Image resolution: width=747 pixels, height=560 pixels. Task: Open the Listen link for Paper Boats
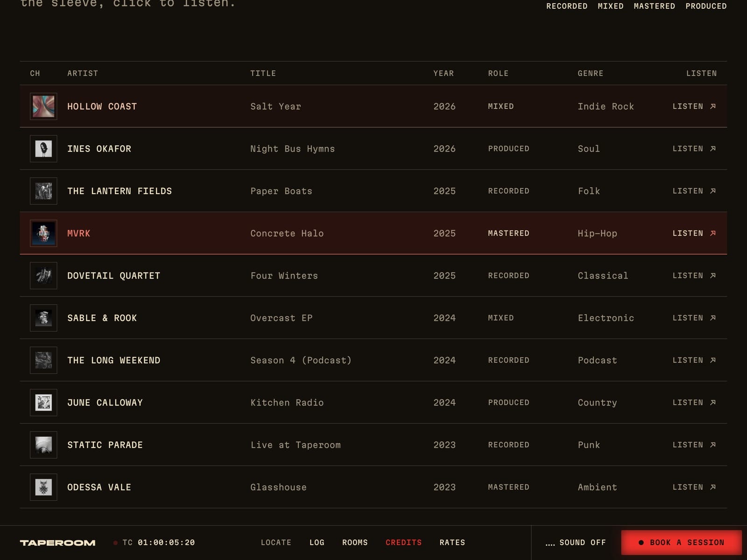point(694,191)
